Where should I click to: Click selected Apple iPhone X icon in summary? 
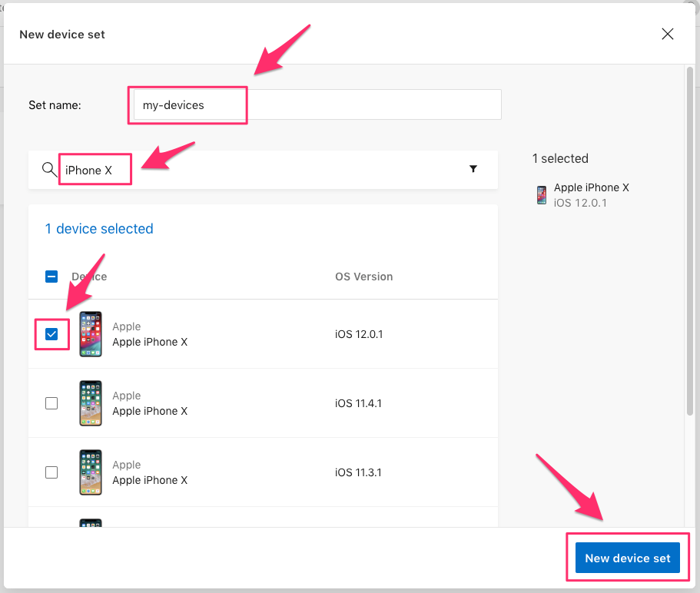click(x=542, y=195)
